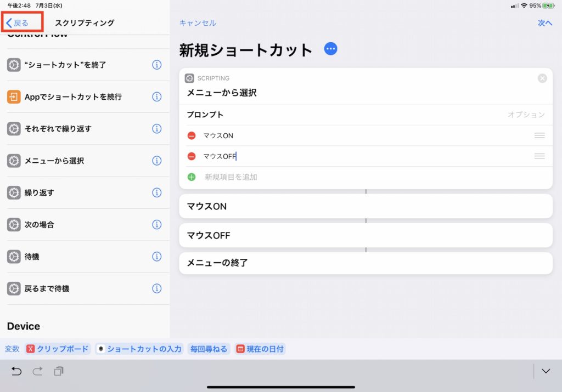The height and width of the screenshot is (392, 562).
Task: Open the shortcut settings ellipsis button
Action: [x=330, y=49]
